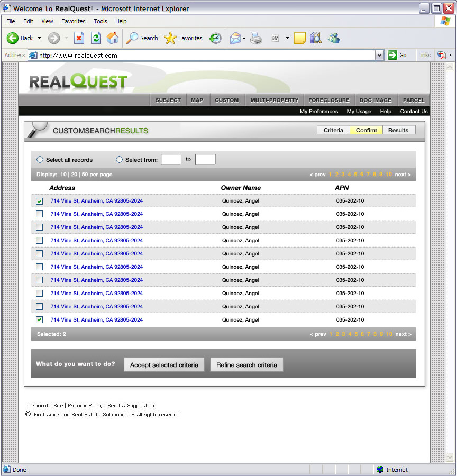The image size is (457, 476).
Task: Click the page scrollbar down arrow
Action: (450, 456)
